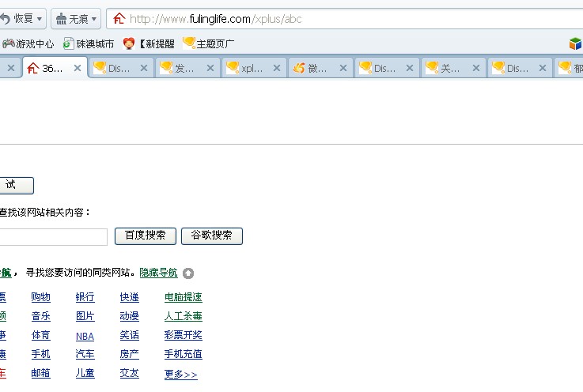Close the 发... tab
This screenshot has height=392, width=583.
[x=210, y=68]
